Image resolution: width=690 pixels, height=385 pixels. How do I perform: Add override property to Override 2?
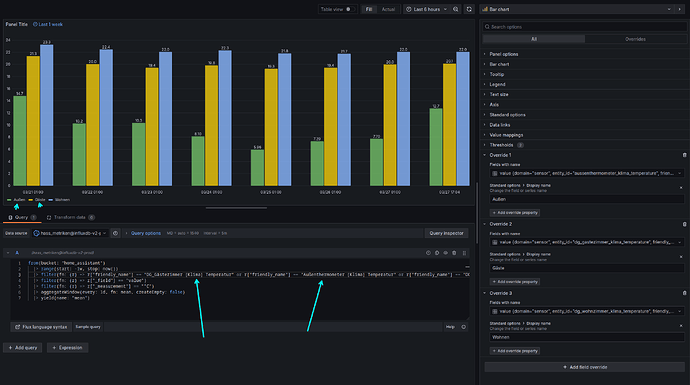pos(514,282)
